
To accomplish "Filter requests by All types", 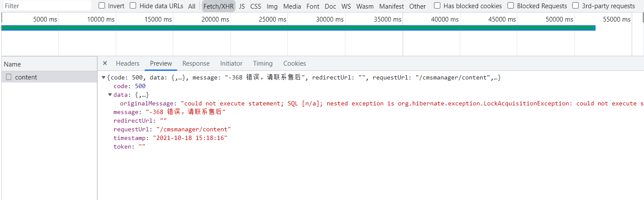I will [x=192, y=6].
